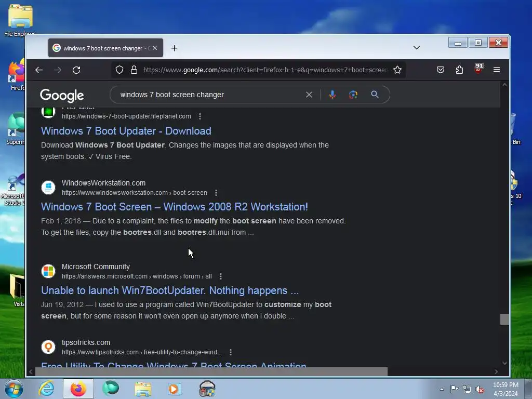Image resolution: width=532 pixels, height=399 pixels.
Task: Clear the Google search box with the X
Action: point(309,95)
